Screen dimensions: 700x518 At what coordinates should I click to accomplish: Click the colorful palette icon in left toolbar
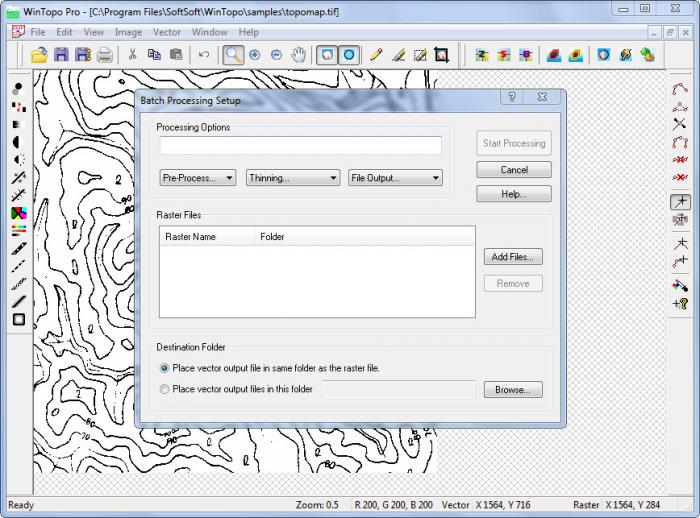[x=19, y=213]
